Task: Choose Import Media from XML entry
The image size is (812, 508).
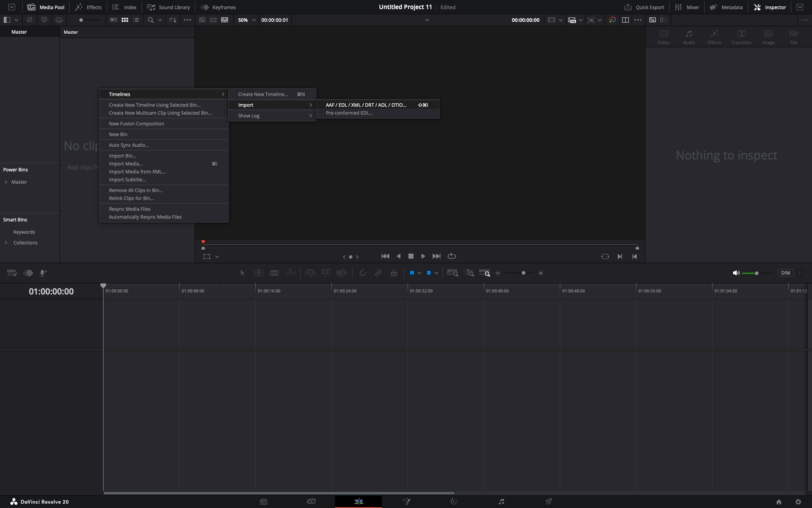Action: [x=163, y=172]
